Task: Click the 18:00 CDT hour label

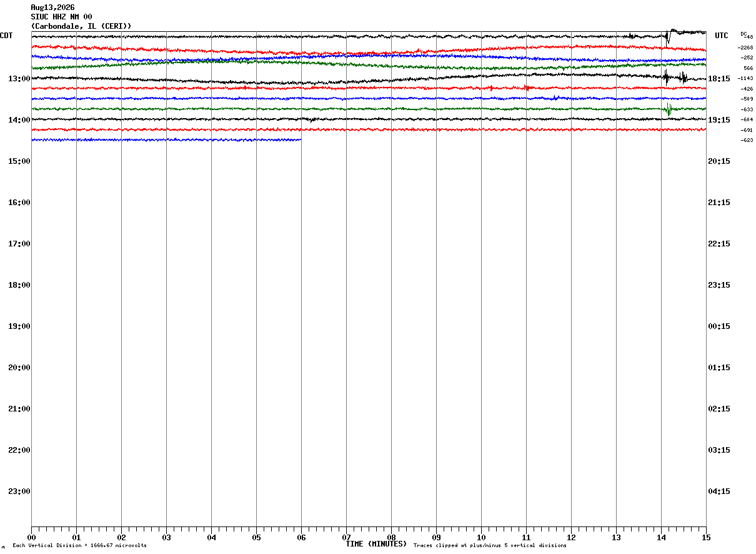Action: tap(19, 285)
